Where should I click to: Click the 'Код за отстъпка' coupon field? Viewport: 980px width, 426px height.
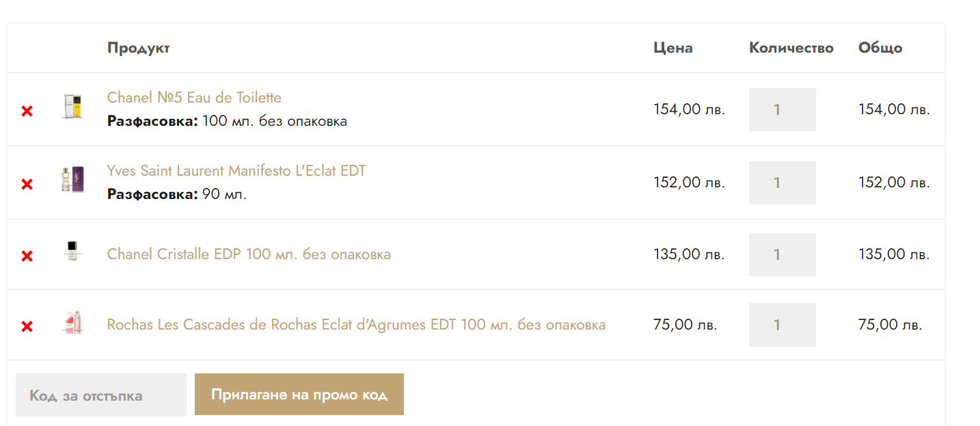[100, 395]
